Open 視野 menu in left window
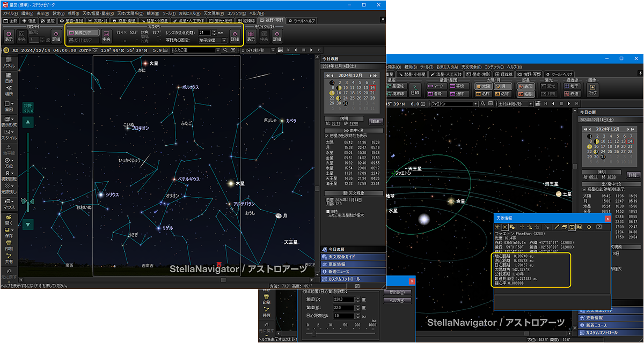 click(x=73, y=13)
